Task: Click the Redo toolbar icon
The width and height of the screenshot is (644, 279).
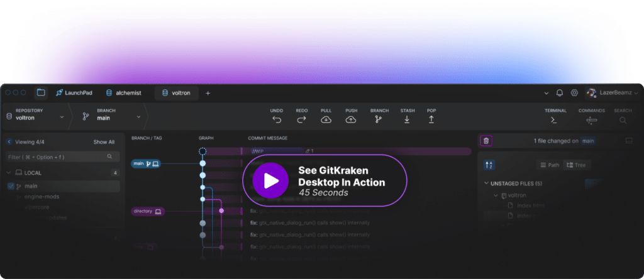Action: coord(301,119)
